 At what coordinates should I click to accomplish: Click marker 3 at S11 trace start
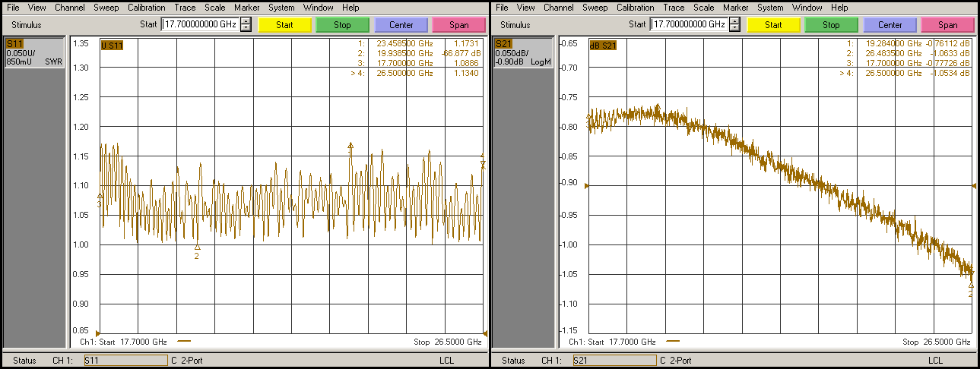pos(100,197)
